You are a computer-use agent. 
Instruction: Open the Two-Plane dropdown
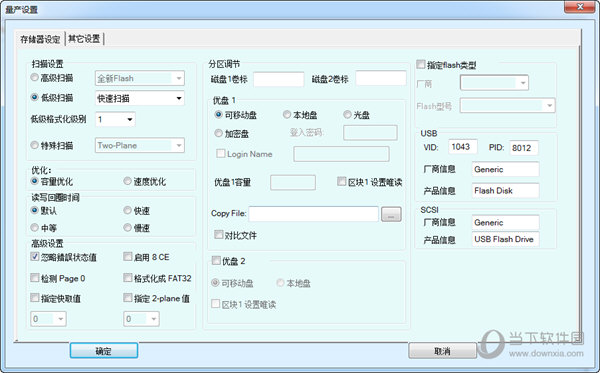point(140,145)
